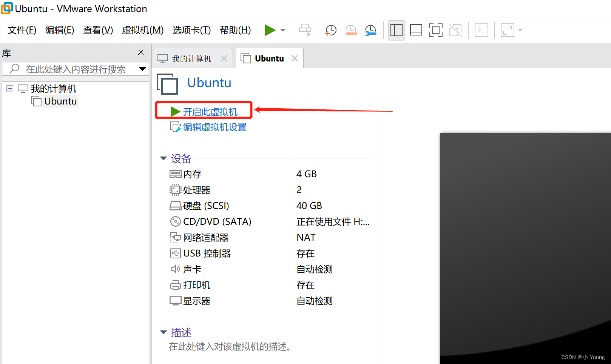Click the CD/DVD (SATA) disc icon
The width and height of the screenshot is (611, 364).
tap(176, 221)
